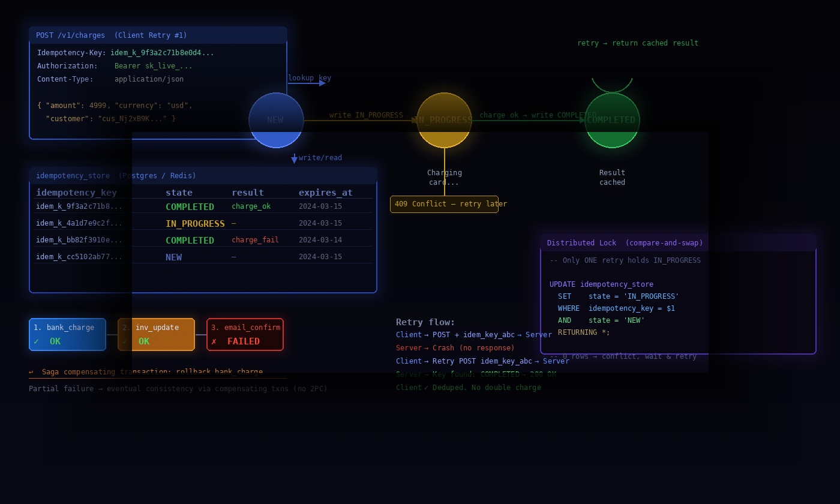Click the write/read arrow label
The image size is (840, 504).
(320, 158)
